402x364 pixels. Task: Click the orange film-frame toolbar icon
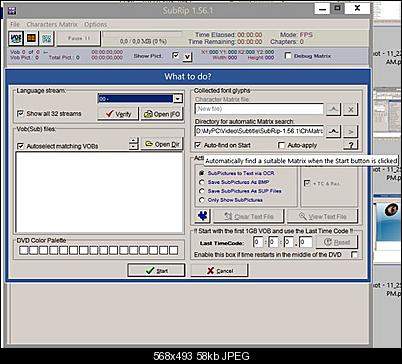[x=31, y=38]
